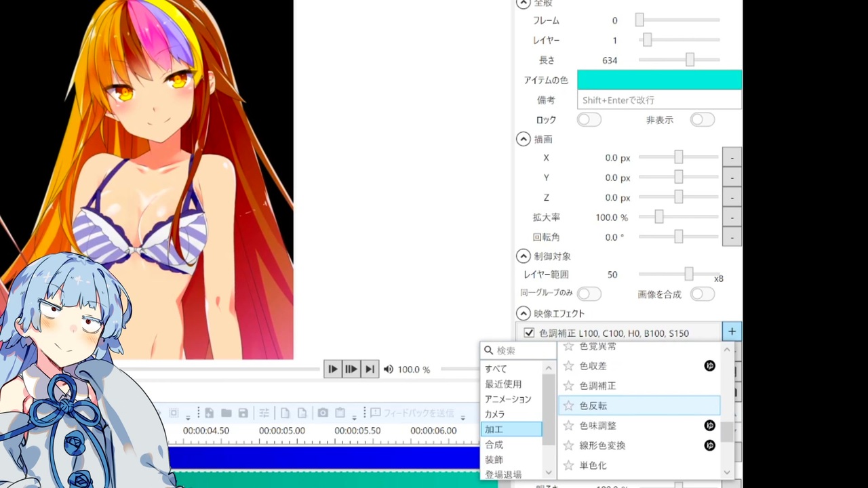Viewport: 868px width, 488px height.
Task: Collapse the 制御対象 section
Action: pos(523,256)
